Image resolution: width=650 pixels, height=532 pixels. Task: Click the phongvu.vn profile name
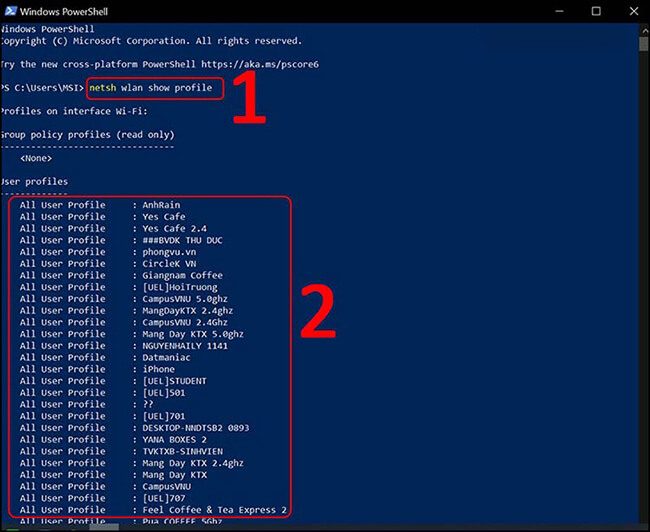point(169,252)
